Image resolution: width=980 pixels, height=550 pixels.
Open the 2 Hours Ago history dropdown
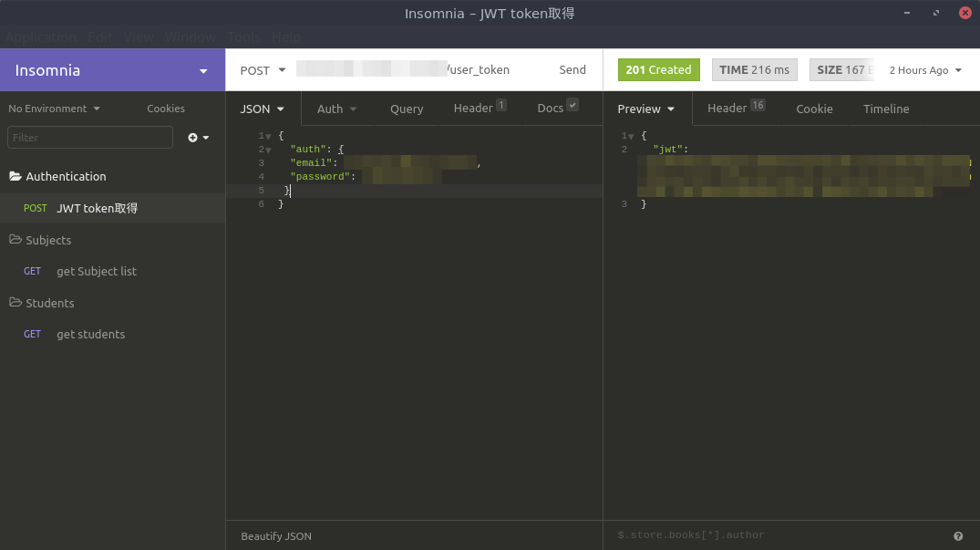(924, 69)
